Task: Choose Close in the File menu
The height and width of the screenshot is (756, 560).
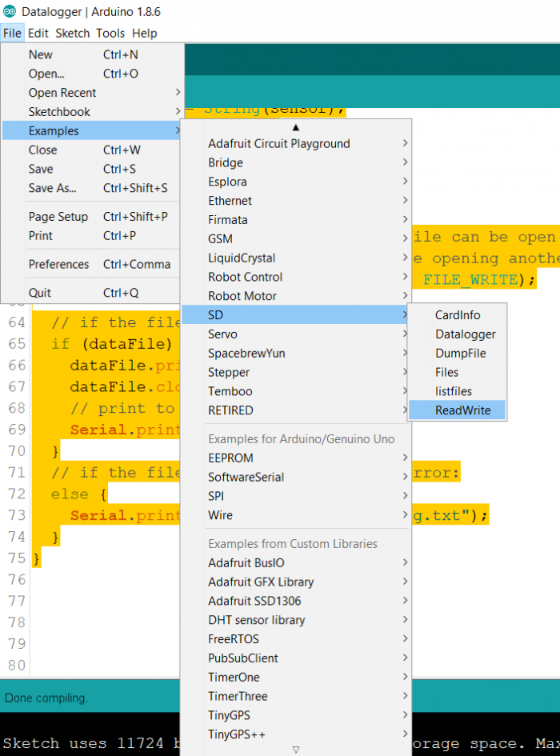Action: [x=92, y=150]
